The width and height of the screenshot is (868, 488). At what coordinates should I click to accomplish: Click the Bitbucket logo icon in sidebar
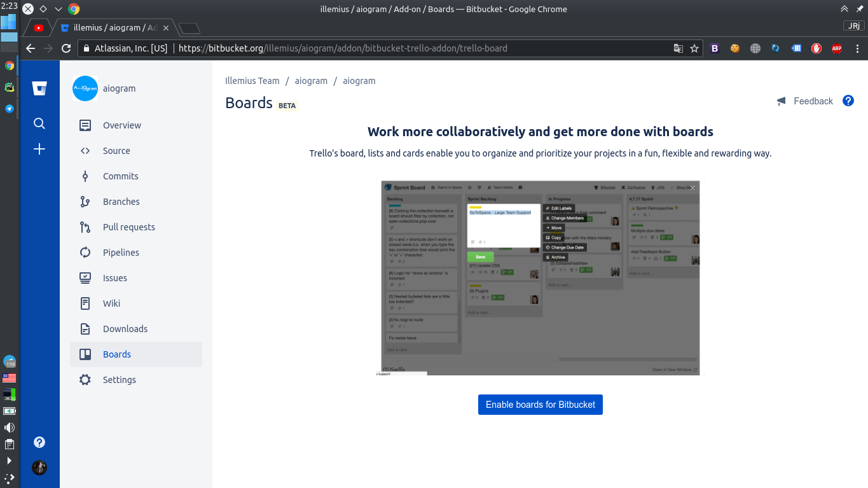pos(39,88)
